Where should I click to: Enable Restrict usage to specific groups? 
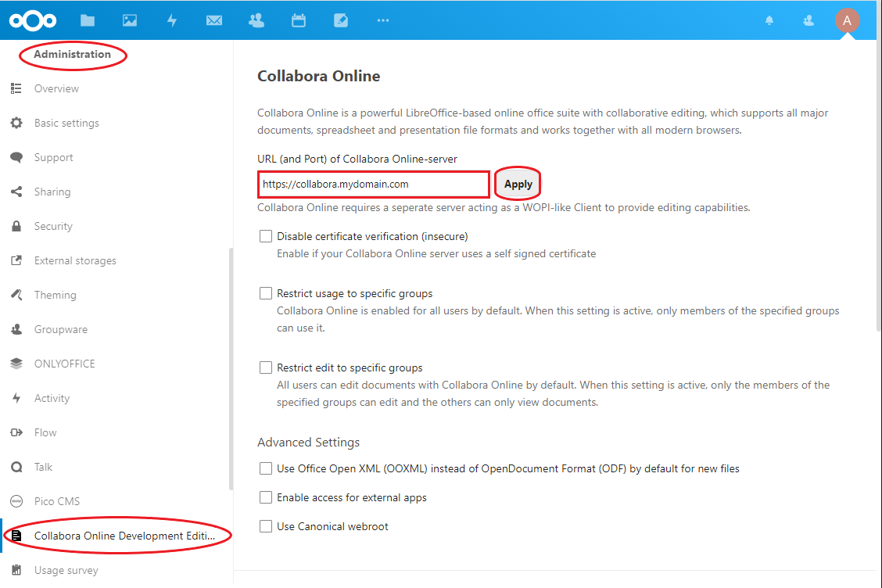coord(266,293)
